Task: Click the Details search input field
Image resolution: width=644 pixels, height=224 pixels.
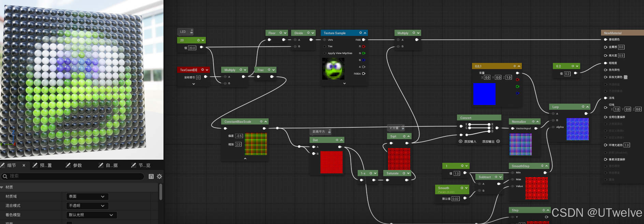Action: 72,176
